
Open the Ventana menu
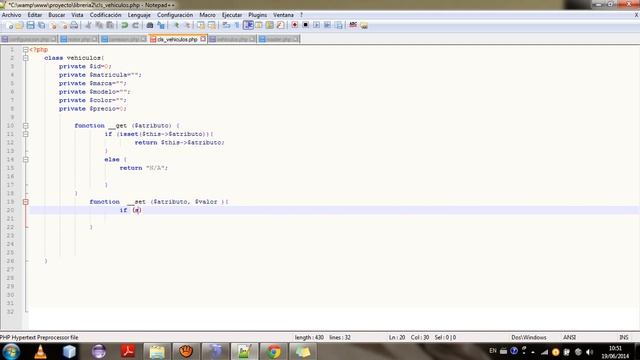[x=283, y=15]
